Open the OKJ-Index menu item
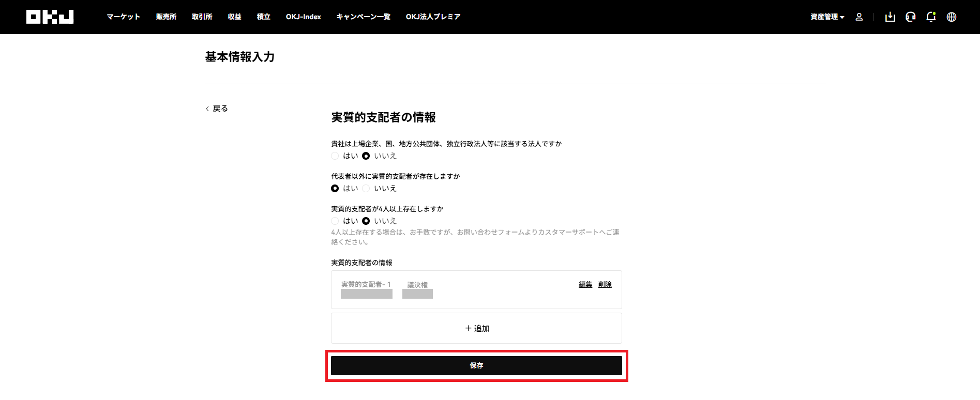The width and height of the screenshot is (980, 400). tap(304, 17)
